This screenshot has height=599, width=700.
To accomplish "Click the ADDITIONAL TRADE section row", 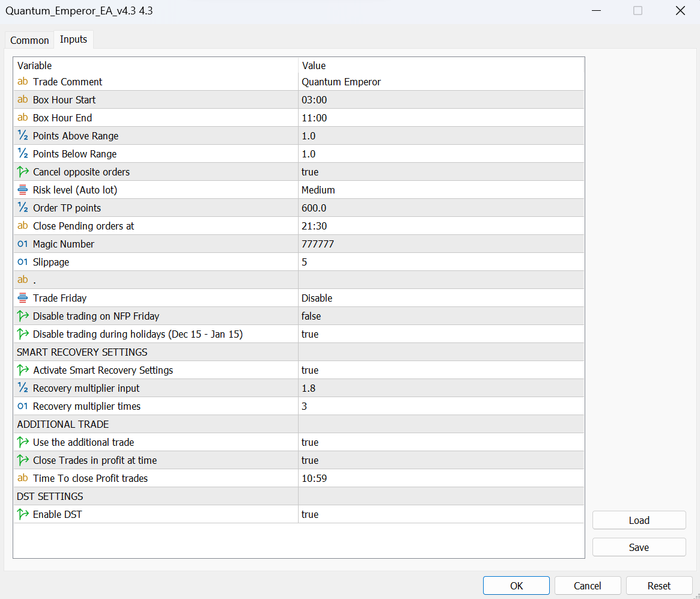I will coord(299,424).
